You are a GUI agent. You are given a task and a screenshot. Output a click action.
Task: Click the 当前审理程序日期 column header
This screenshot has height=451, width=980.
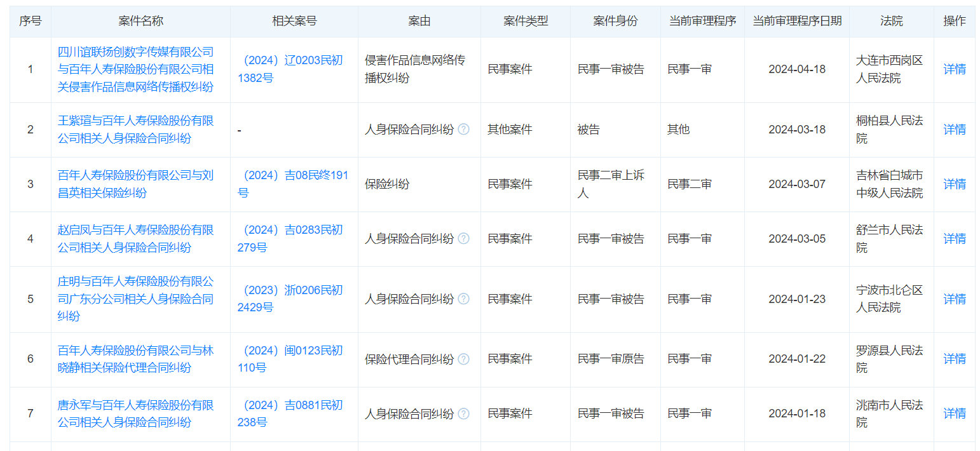(x=797, y=21)
